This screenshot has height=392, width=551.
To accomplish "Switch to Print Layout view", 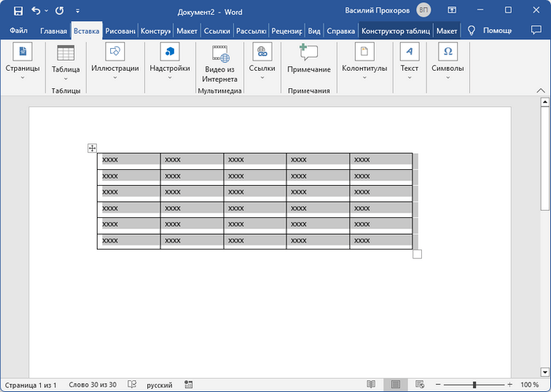I will 398,385.
